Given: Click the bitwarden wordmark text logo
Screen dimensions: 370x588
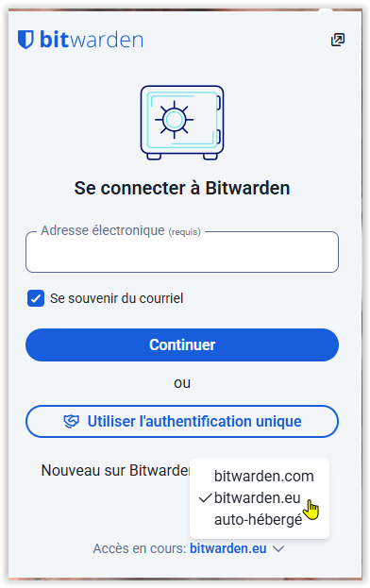Looking at the screenshot, I should (92, 40).
